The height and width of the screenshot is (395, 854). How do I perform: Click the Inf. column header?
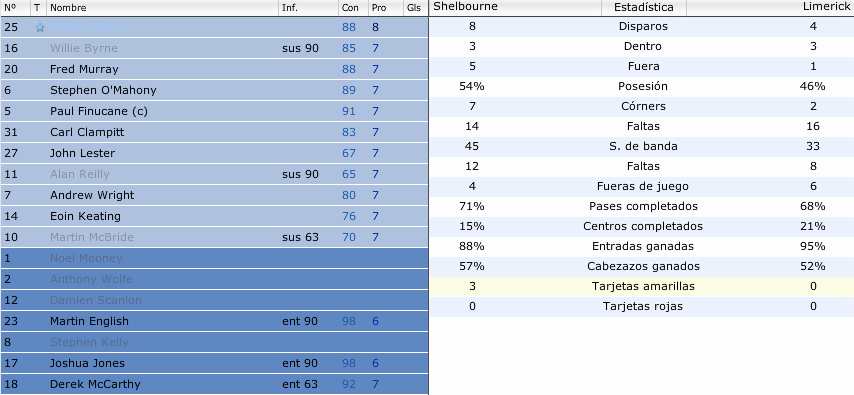[x=308, y=8]
